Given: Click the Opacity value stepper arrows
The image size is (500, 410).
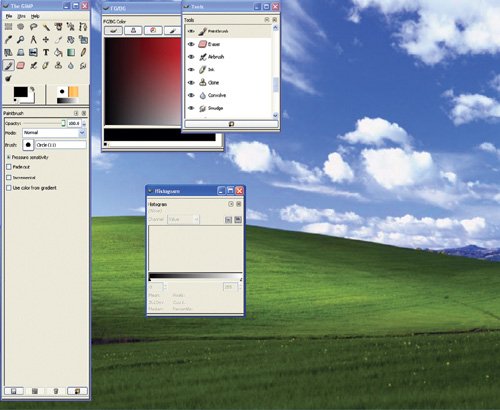Looking at the screenshot, I should pos(84,123).
